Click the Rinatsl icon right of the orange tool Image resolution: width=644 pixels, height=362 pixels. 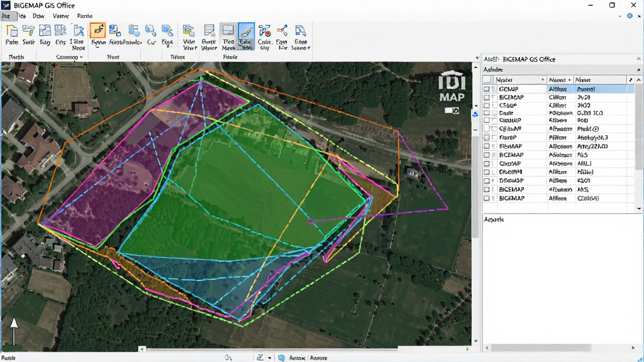[x=115, y=31]
